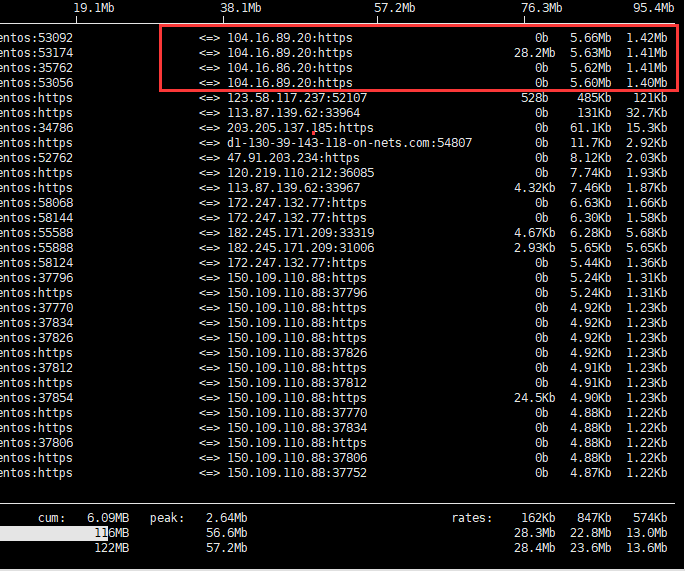This screenshot has height=571, width=685.
Task: Click the 13.6Mb total rate value
Action: [x=647, y=548]
